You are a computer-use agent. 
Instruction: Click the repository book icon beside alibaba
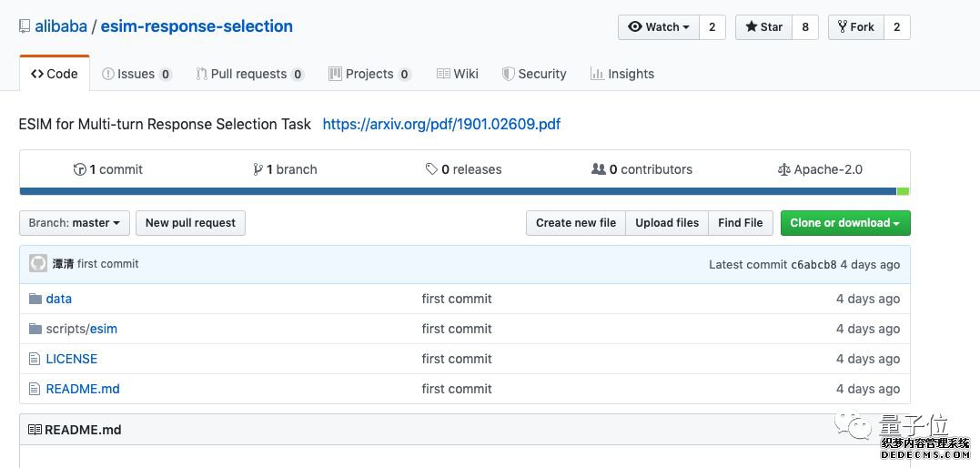25,26
